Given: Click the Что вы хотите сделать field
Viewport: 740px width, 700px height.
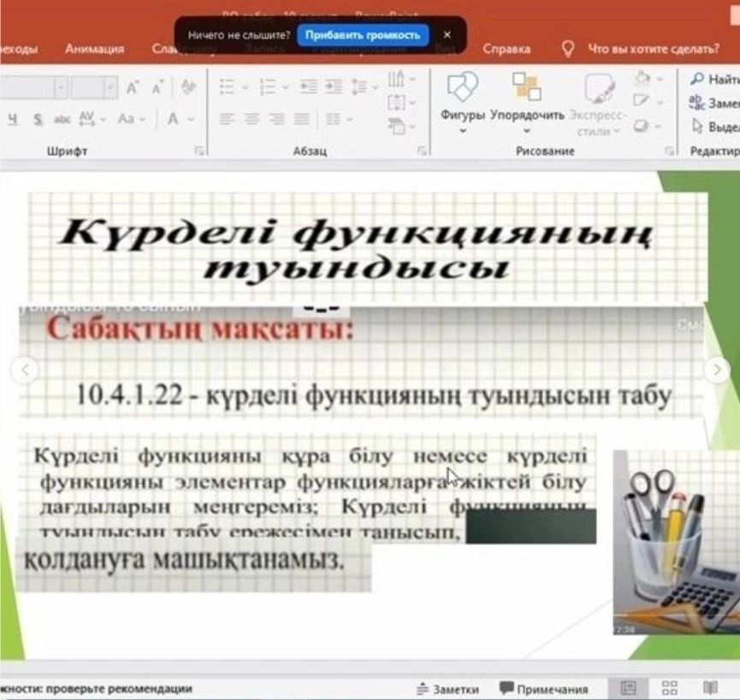Looking at the screenshot, I should [x=652, y=49].
